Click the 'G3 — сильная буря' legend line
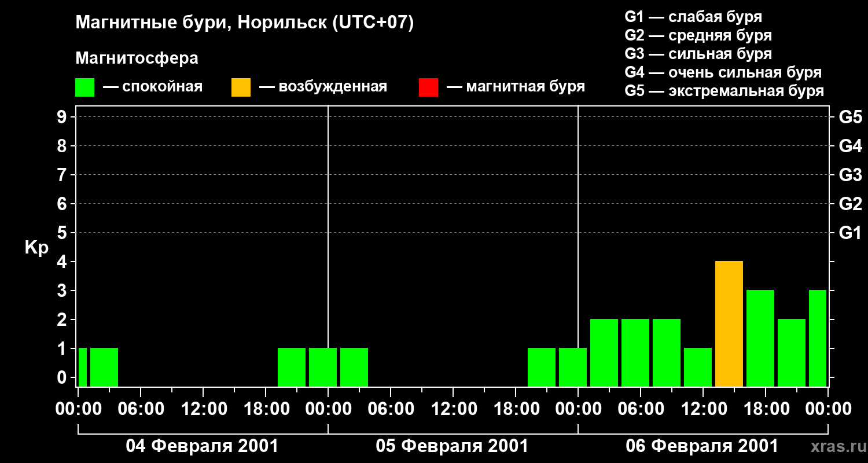 pyautogui.click(x=698, y=54)
